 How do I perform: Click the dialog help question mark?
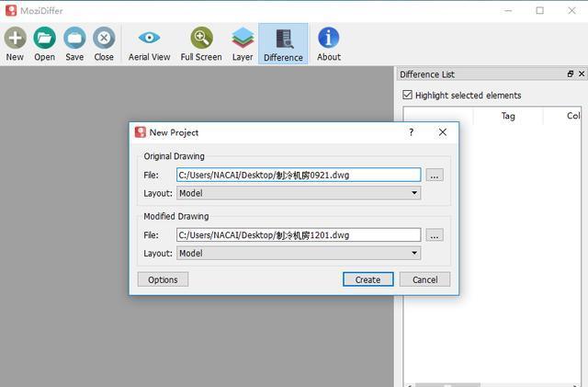(x=411, y=132)
